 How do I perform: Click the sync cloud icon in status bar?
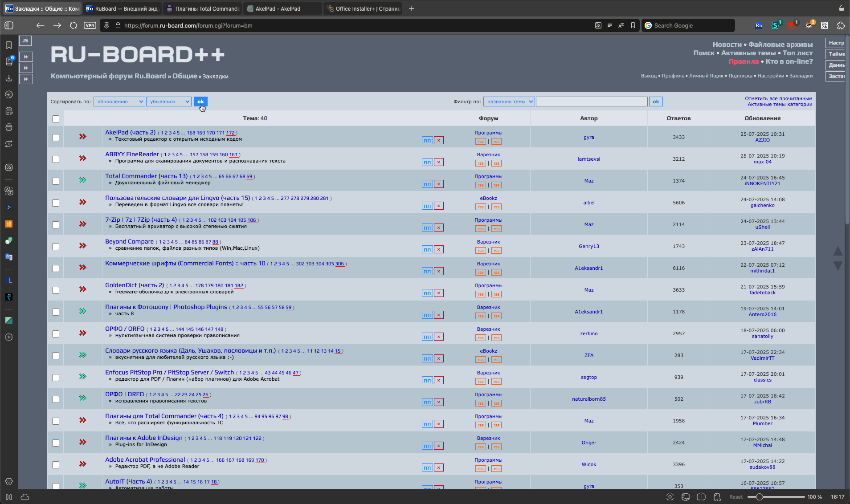25,497
